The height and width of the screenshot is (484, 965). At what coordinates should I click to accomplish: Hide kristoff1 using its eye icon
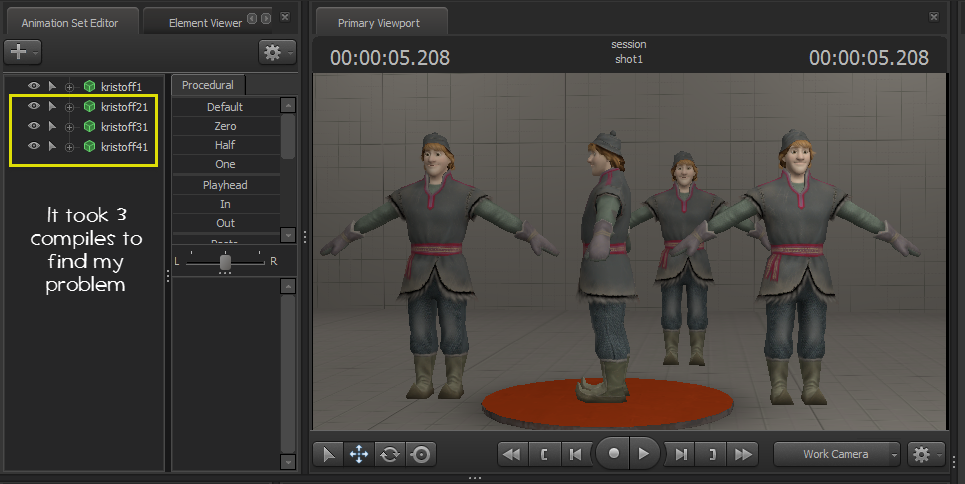tap(33, 87)
